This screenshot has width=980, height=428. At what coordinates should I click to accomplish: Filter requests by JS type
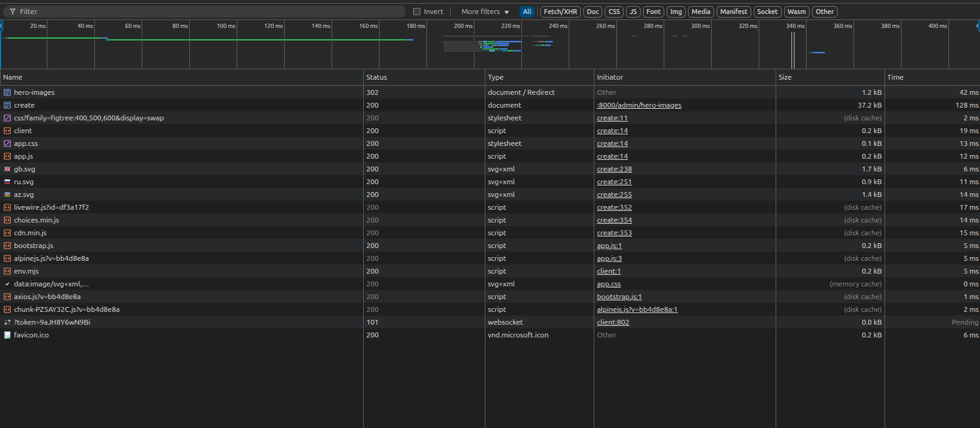coord(633,12)
